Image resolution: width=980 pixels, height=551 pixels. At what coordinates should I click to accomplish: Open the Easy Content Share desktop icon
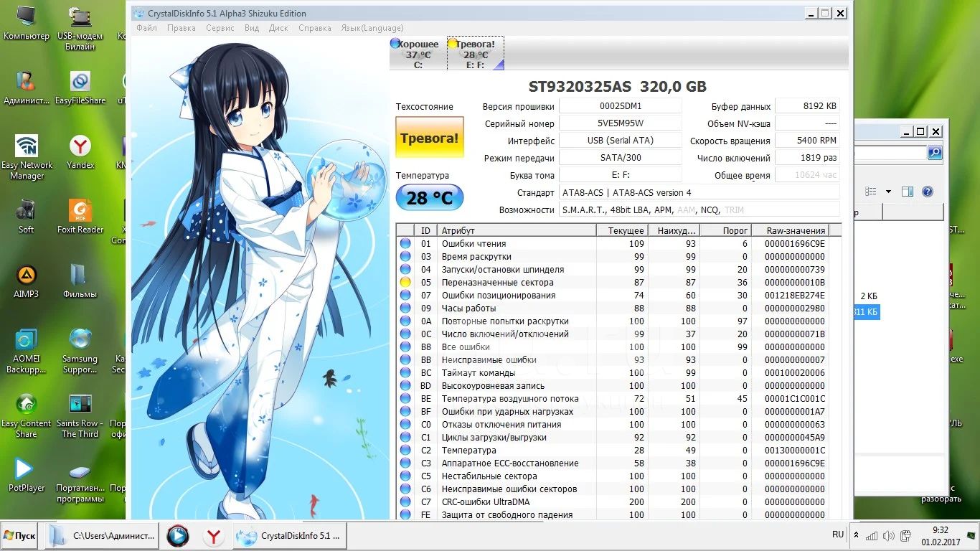(27, 416)
